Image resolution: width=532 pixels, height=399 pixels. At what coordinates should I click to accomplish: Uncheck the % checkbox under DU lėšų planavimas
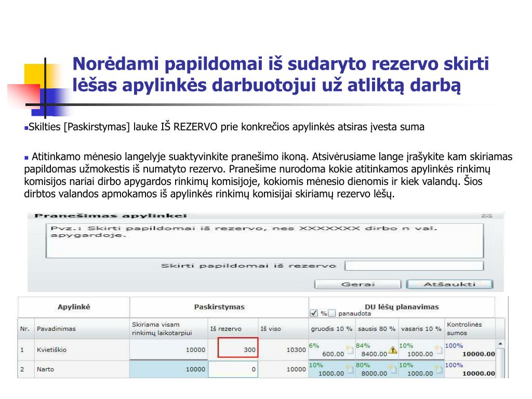pyautogui.click(x=314, y=313)
